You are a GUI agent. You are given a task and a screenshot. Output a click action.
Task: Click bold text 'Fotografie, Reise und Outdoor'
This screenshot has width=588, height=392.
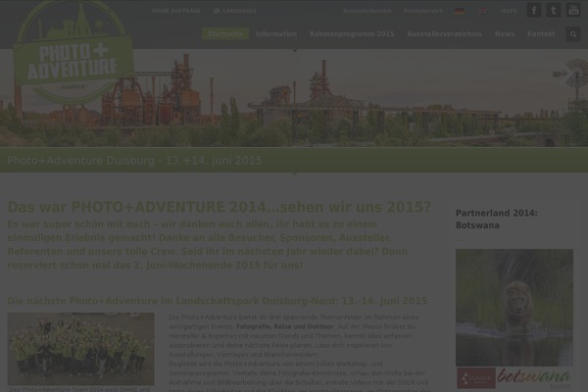[284, 326]
